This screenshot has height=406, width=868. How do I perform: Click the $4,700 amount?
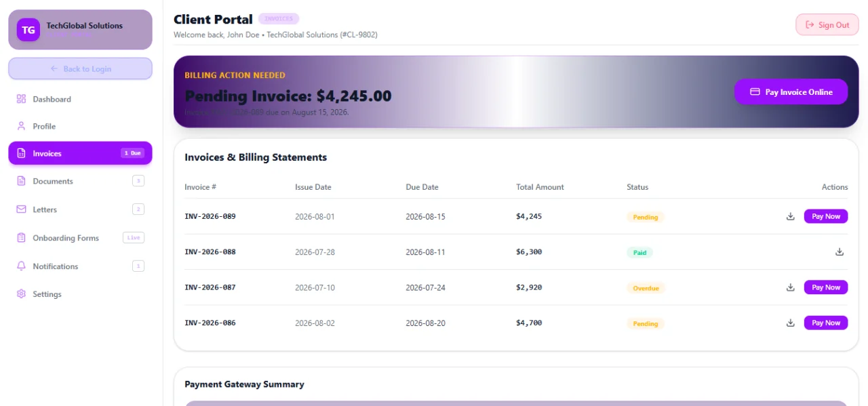tap(529, 323)
